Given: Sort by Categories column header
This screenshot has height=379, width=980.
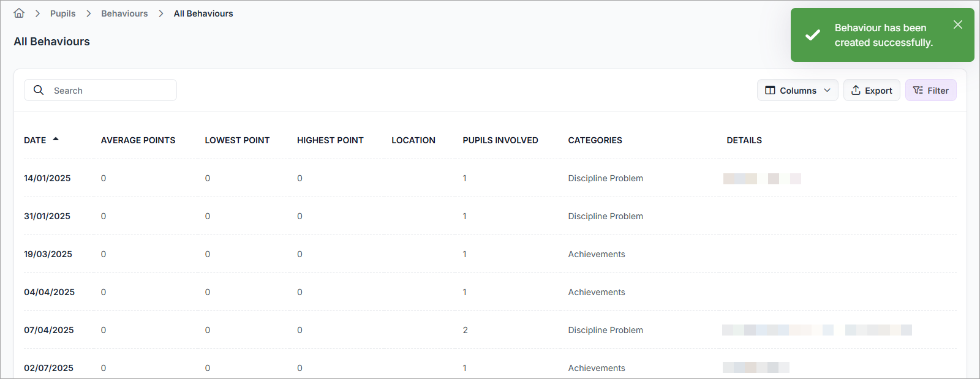Looking at the screenshot, I should pyautogui.click(x=595, y=140).
